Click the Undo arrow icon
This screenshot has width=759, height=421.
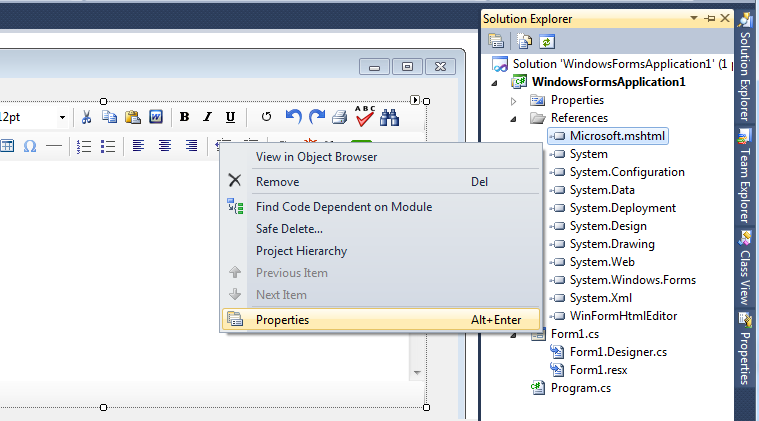tap(293, 117)
